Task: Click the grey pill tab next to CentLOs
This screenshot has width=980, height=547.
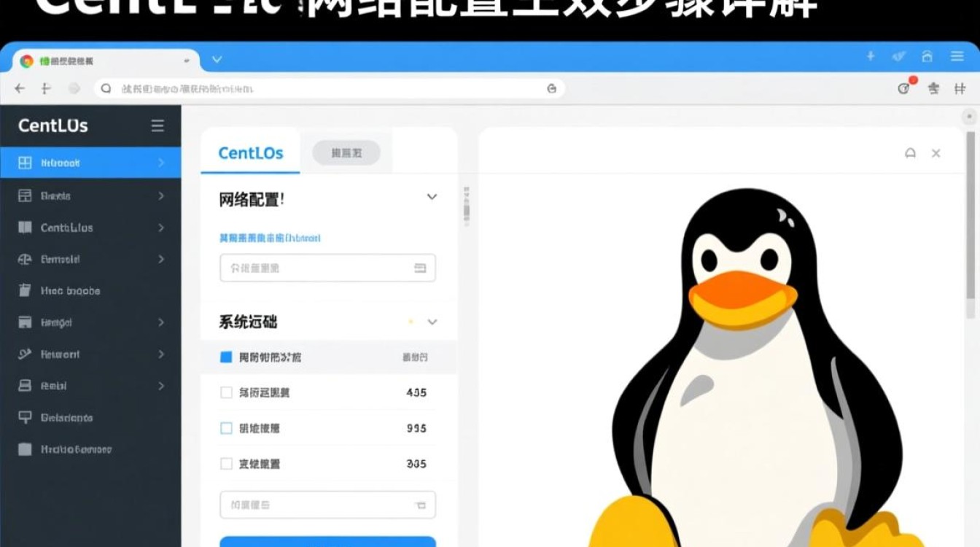Action: pyautogui.click(x=346, y=152)
